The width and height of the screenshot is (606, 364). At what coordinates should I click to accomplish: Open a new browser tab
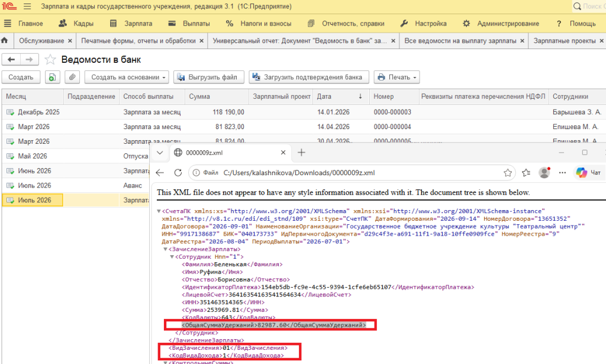301,153
